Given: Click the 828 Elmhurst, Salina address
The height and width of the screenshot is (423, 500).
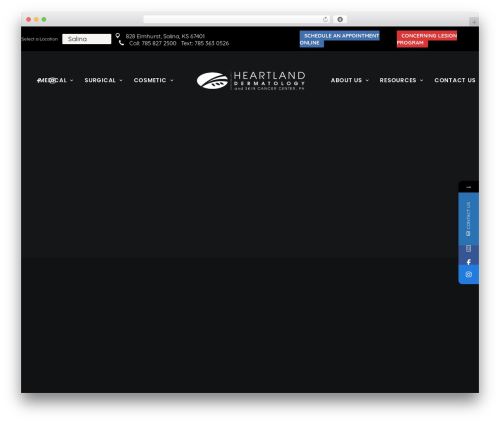Looking at the screenshot, I should pyautogui.click(x=165, y=36).
